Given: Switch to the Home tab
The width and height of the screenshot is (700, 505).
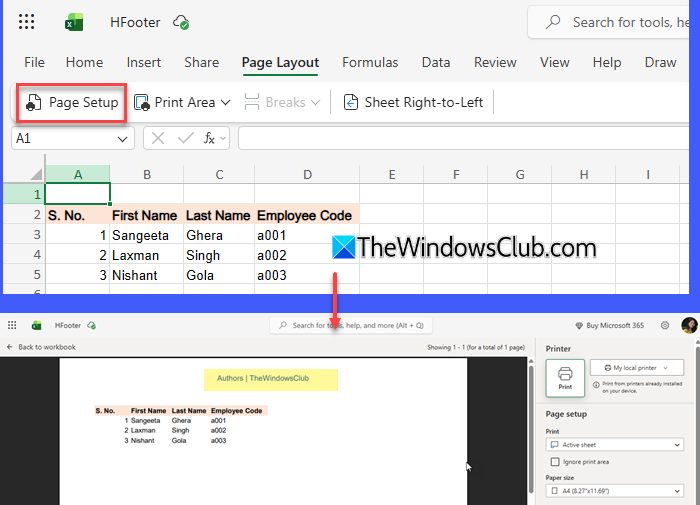Looking at the screenshot, I should click(84, 62).
